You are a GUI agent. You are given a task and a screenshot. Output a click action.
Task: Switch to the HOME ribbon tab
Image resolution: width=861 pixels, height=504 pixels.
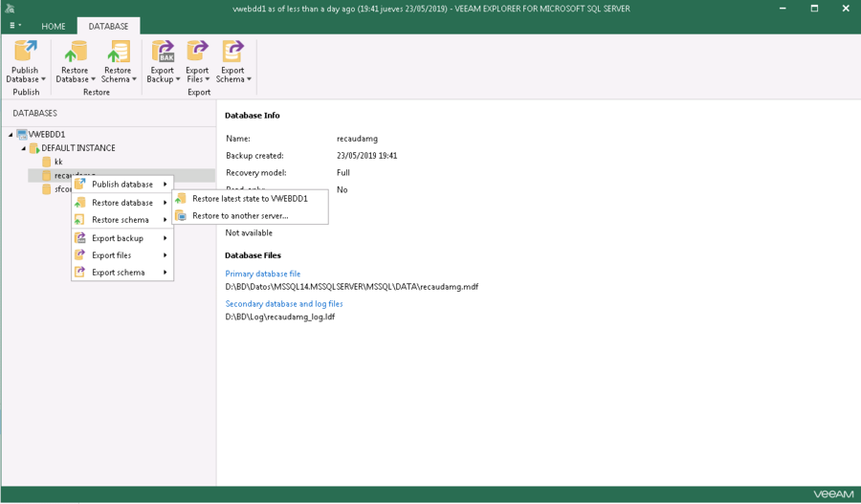[x=54, y=26]
